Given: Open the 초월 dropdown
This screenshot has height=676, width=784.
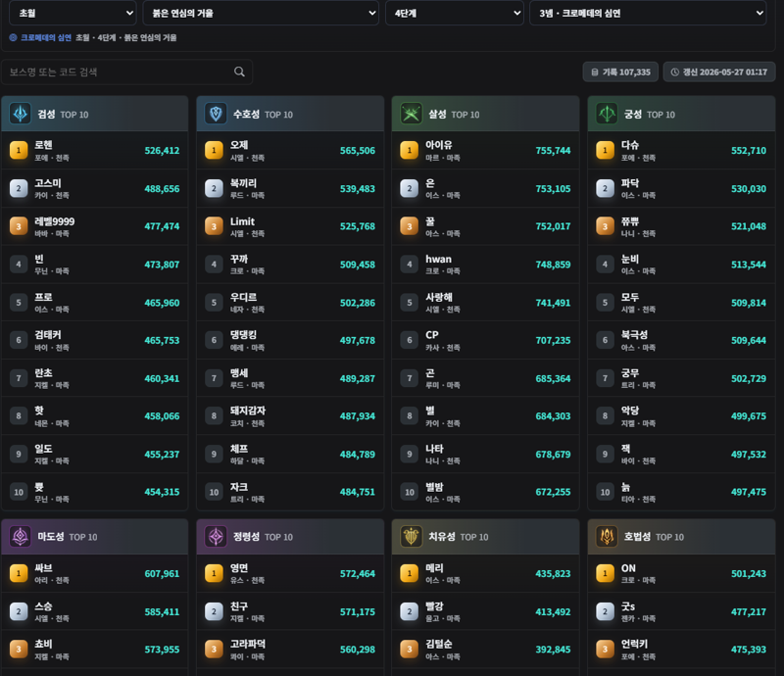Looking at the screenshot, I should click(73, 13).
